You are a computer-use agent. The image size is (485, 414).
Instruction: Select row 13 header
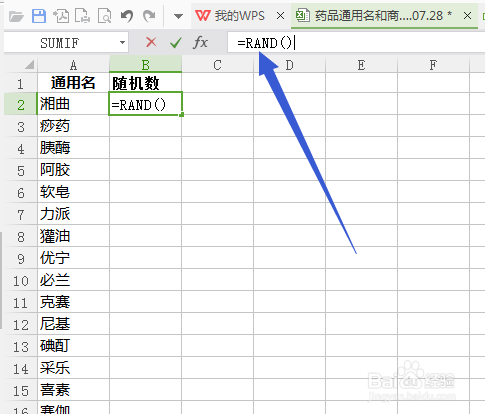coord(20,347)
